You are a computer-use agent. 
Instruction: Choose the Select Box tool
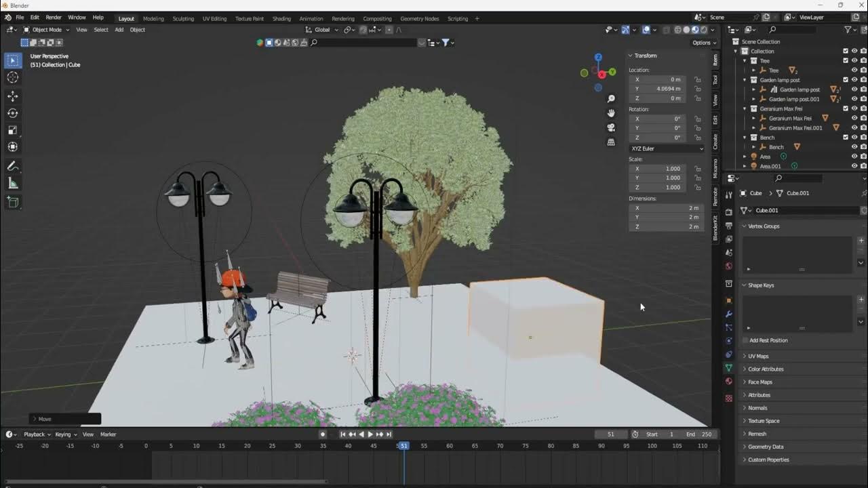coord(12,60)
